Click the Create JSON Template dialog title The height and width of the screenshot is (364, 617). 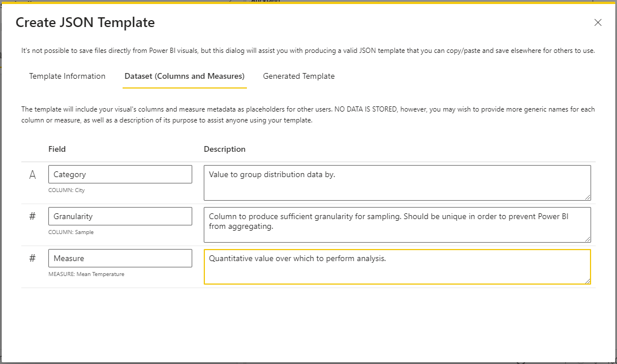tap(85, 23)
